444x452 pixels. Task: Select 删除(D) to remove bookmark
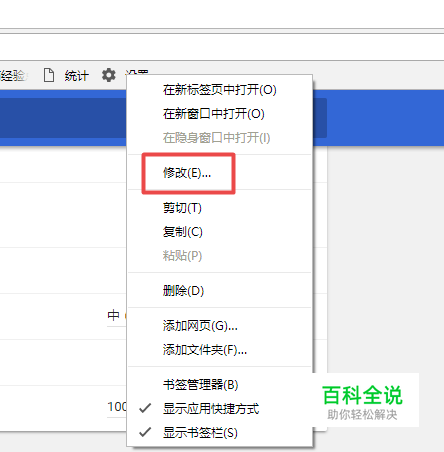(220, 291)
